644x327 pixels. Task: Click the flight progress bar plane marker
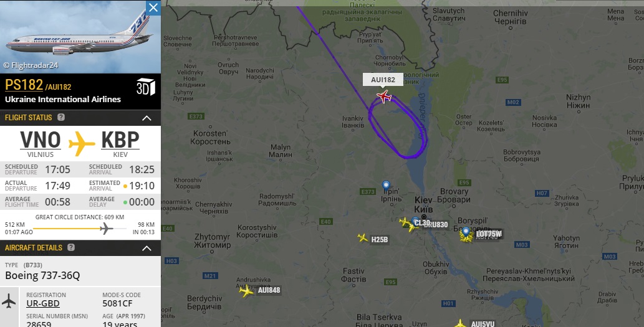tap(106, 228)
